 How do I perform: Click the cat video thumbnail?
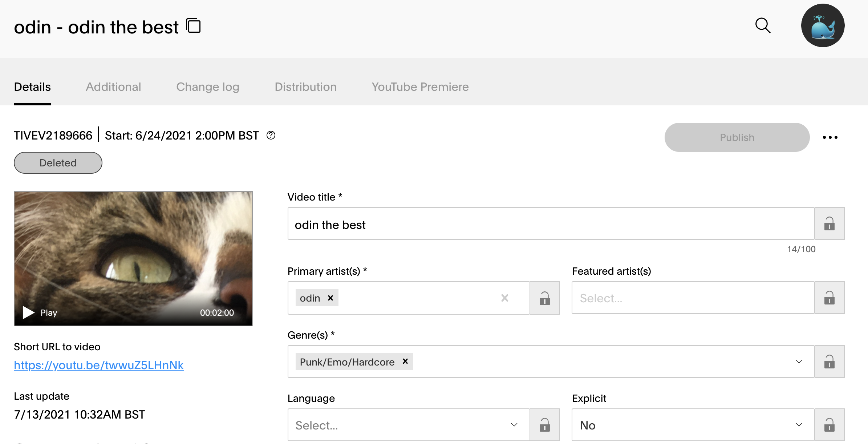coord(133,259)
